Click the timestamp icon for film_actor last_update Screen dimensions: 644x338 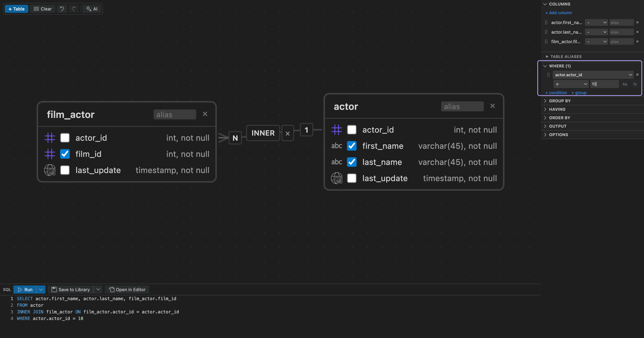point(50,170)
